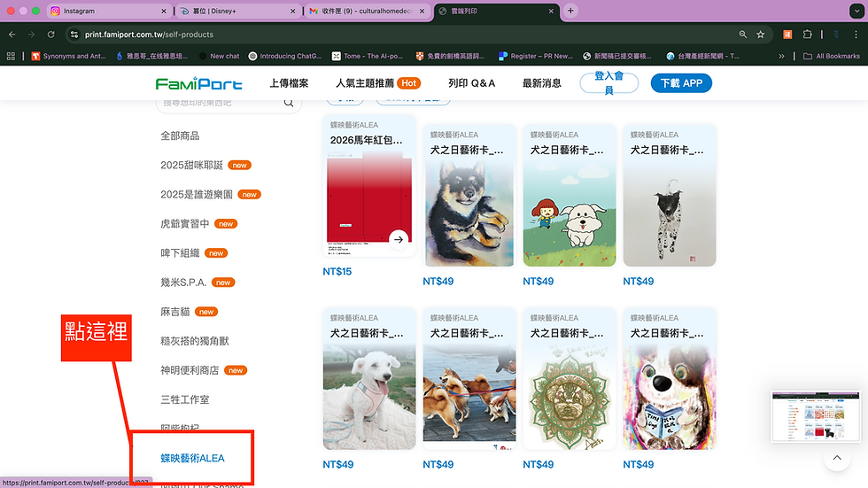
Task: Click the FamiPort logo
Action: click(x=198, y=83)
